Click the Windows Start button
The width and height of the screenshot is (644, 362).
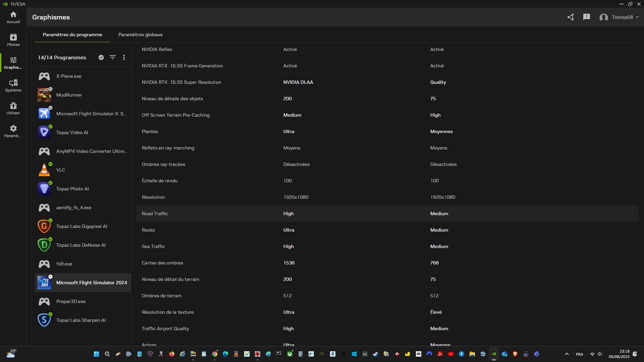tap(97, 354)
